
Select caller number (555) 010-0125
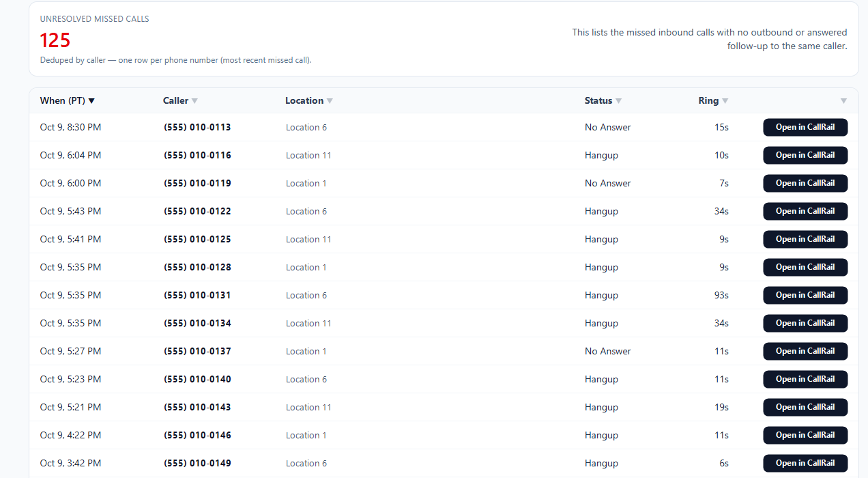[x=197, y=240]
